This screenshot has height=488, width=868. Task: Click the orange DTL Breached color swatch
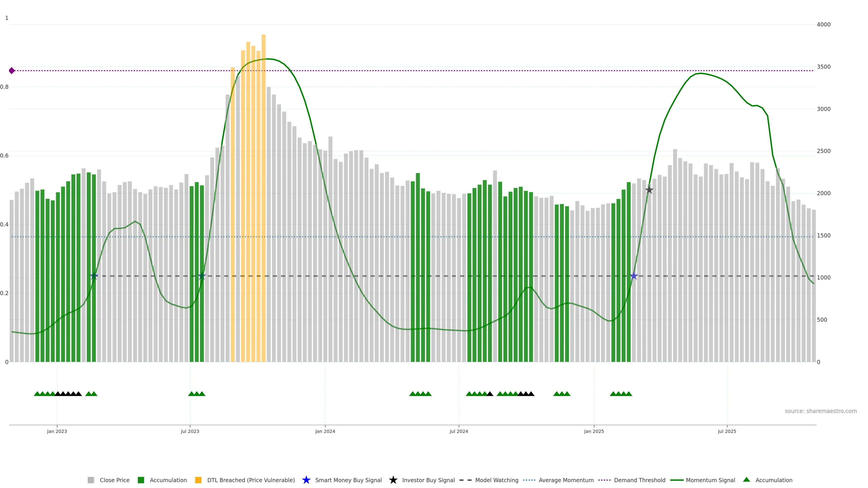click(x=198, y=480)
